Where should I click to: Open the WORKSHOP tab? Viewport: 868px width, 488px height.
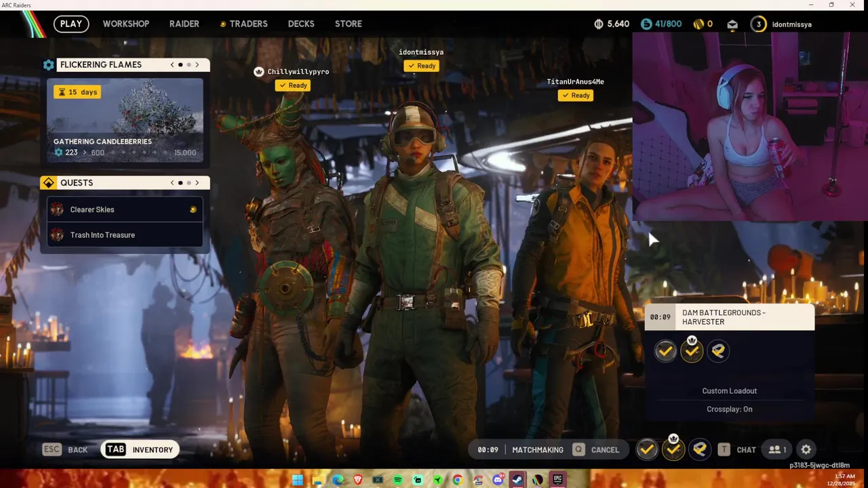pos(126,24)
